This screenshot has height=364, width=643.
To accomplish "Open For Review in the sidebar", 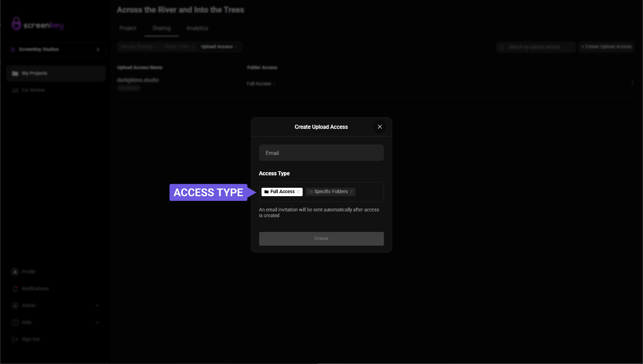I will (56, 90).
